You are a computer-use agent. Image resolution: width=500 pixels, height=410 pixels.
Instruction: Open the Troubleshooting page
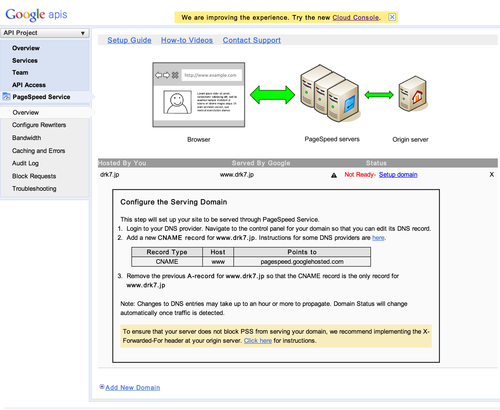point(34,189)
